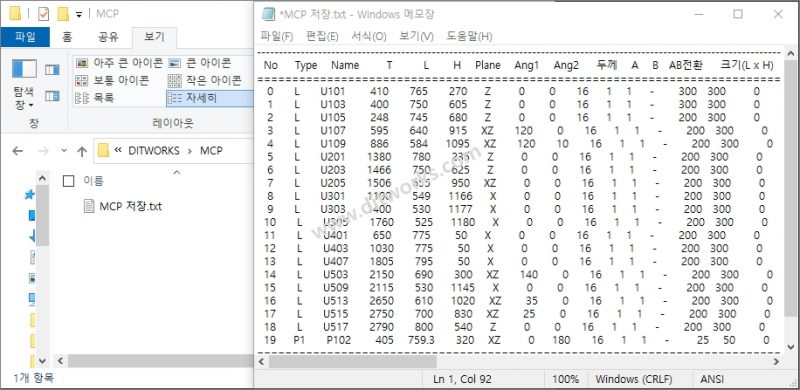Click the 1개 항목 status text in Explorer
Viewport: 800px width, 390px height.
(x=33, y=378)
